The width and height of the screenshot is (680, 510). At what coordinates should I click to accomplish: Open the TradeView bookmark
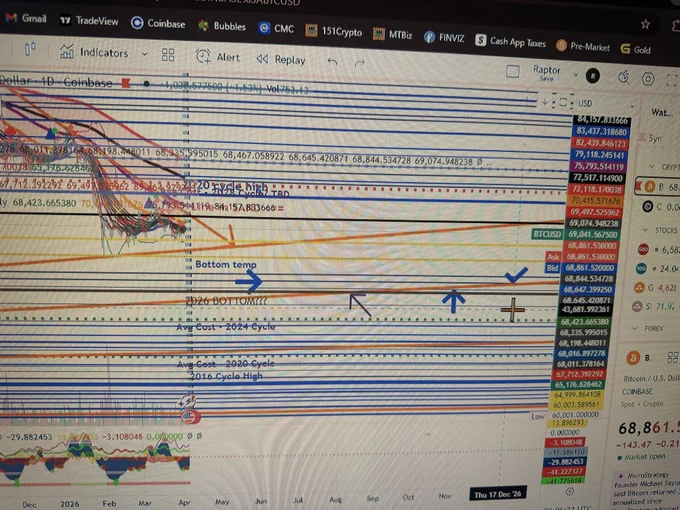pyautogui.click(x=89, y=20)
